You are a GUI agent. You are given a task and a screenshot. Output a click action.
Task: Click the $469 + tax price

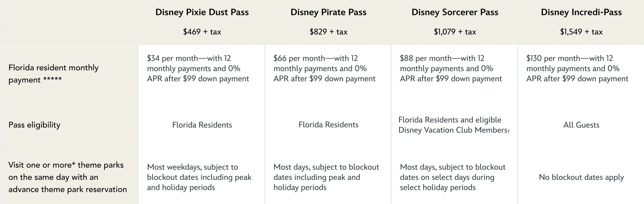[202, 32]
